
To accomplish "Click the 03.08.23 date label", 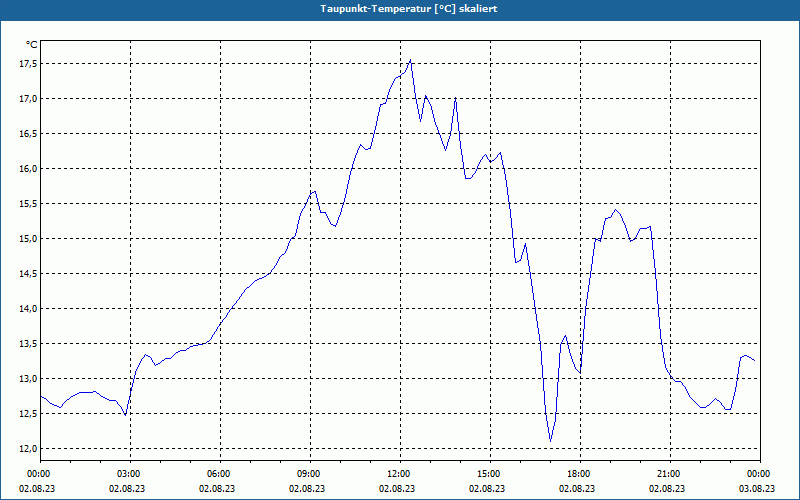I will [757, 488].
